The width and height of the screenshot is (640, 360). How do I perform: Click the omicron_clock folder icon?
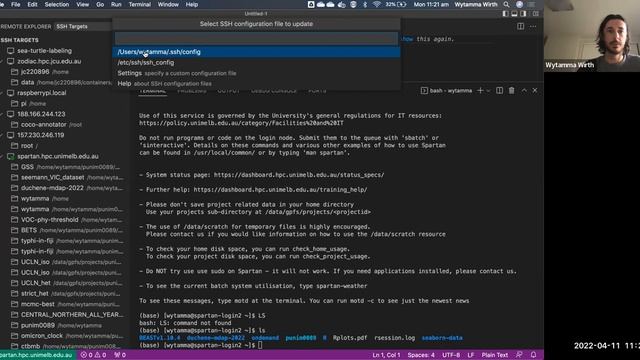pos(15,336)
